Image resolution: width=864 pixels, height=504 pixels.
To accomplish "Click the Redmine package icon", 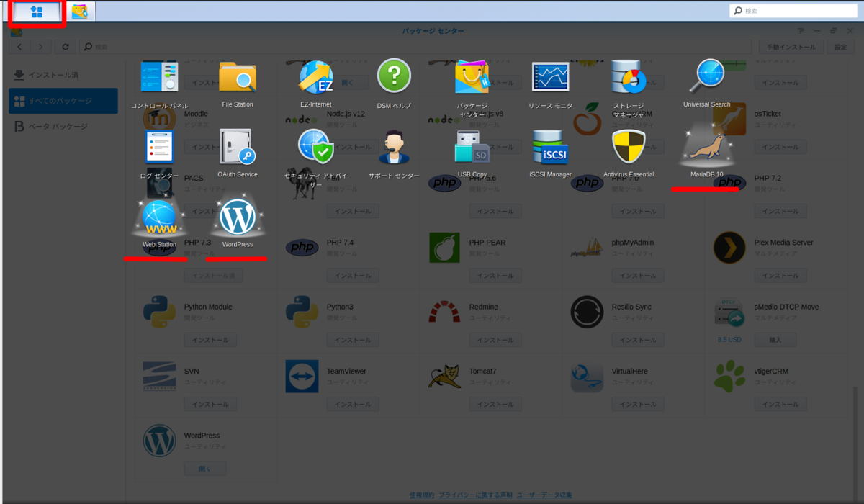I will [444, 312].
